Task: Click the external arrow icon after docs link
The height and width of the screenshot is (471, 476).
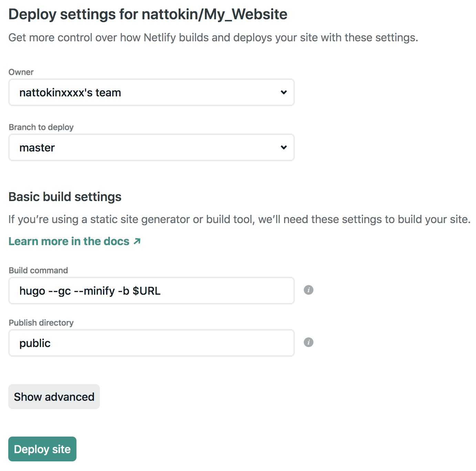Action: click(x=137, y=241)
